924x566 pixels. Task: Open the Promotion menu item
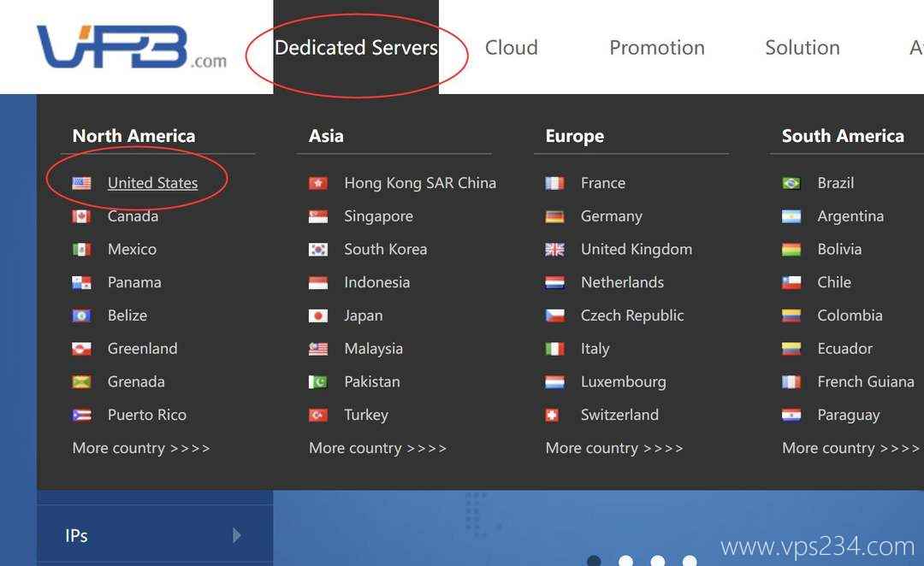click(657, 48)
